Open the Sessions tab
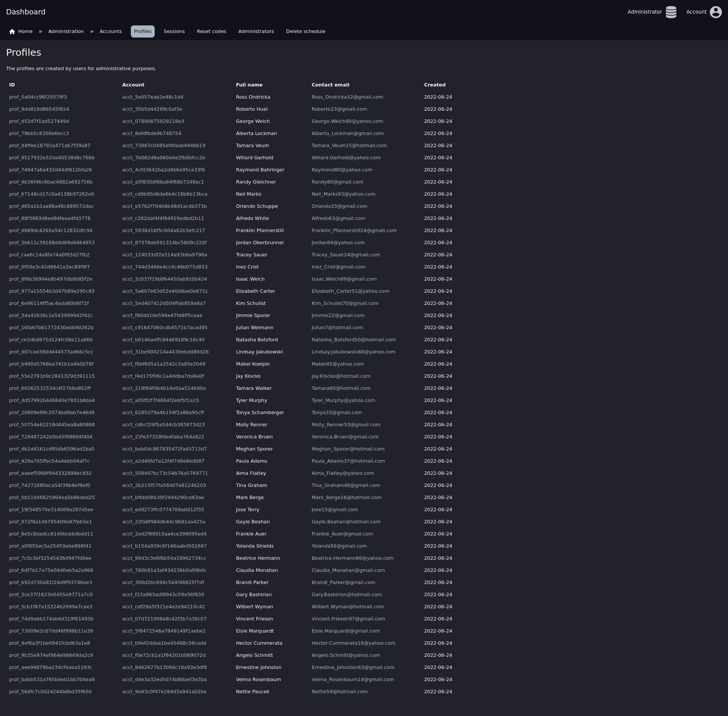728x716 pixels. tap(174, 31)
